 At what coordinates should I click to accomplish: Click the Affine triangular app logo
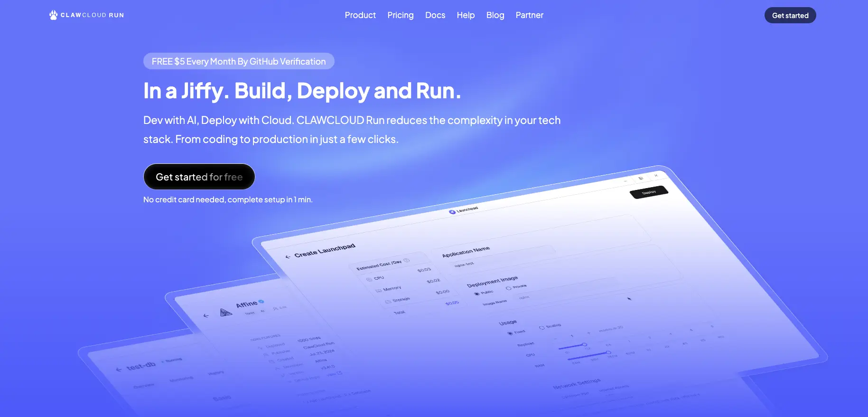coord(226,312)
